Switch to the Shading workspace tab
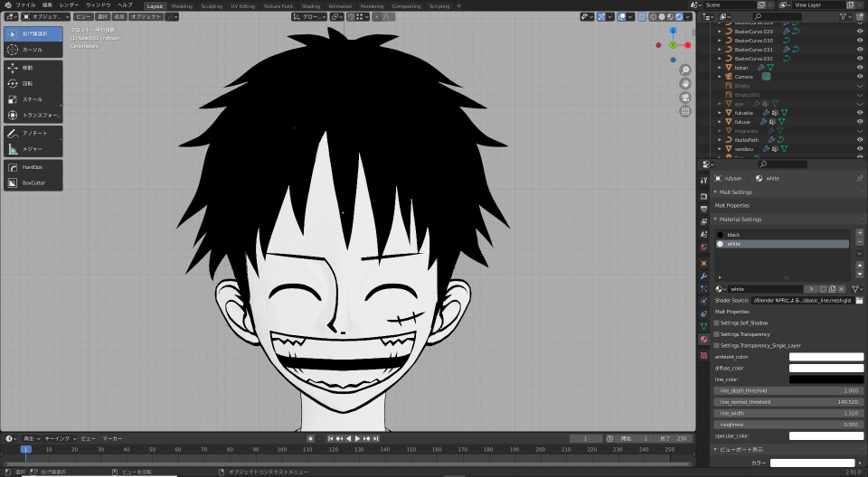Image resolution: width=868 pixels, height=477 pixels. tap(310, 6)
